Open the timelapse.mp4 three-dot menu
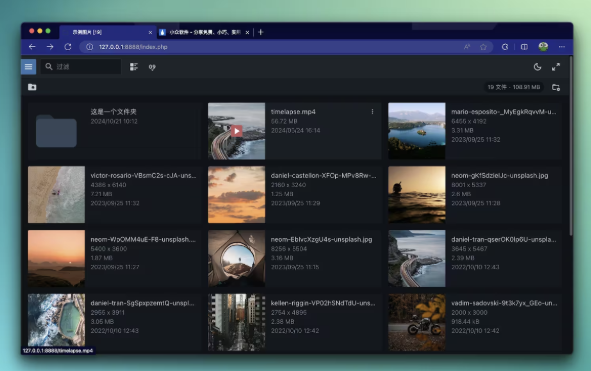This screenshot has width=591, height=371. (x=372, y=112)
